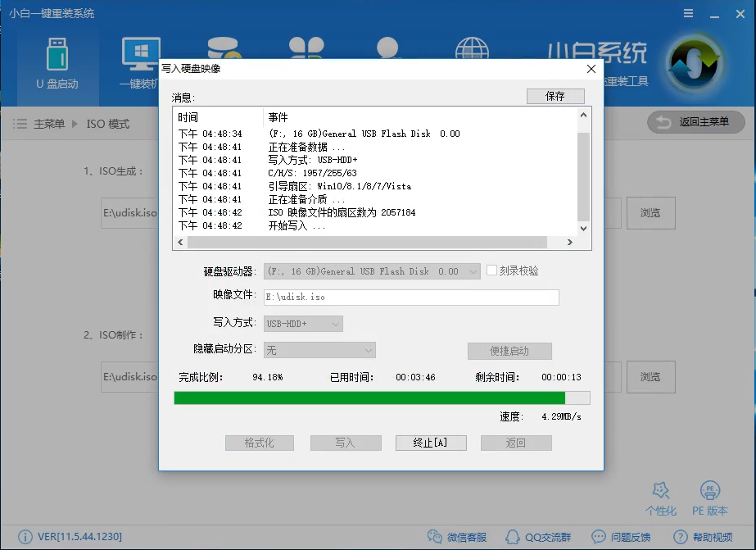Image resolution: width=756 pixels, height=550 pixels.
Task: Change the USB-HDD+ write method dropdown
Action: pos(302,323)
